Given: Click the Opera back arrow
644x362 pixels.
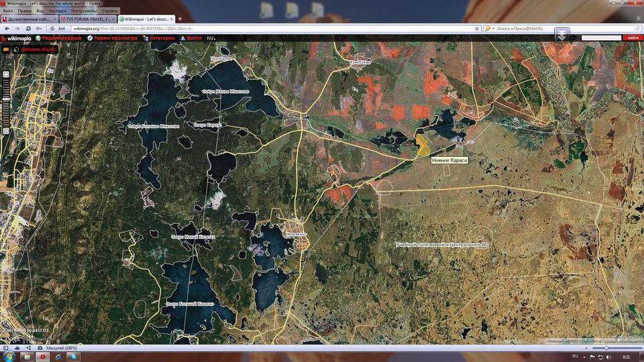Looking at the screenshot, I should [x=6, y=29].
